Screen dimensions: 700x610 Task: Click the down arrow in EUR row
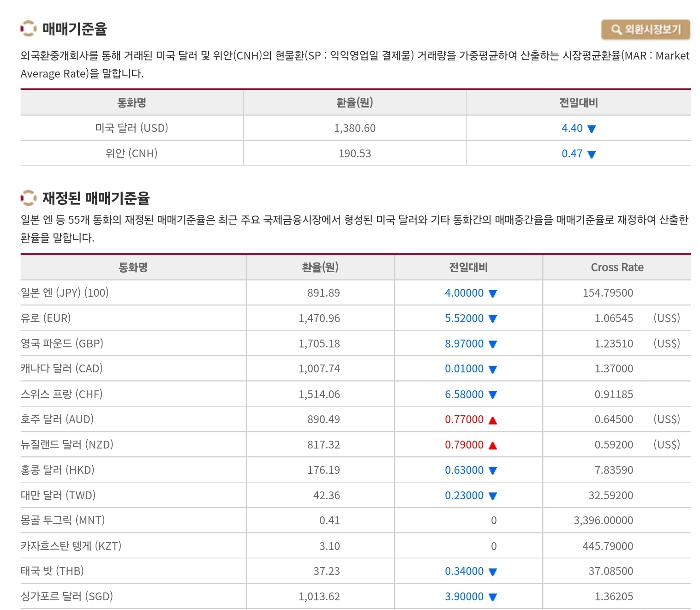(492, 319)
